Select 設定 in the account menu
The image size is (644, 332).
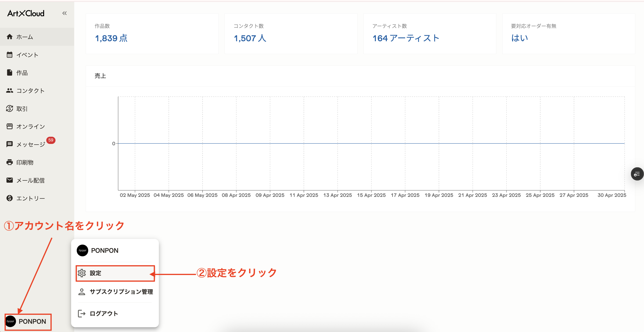click(115, 273)
